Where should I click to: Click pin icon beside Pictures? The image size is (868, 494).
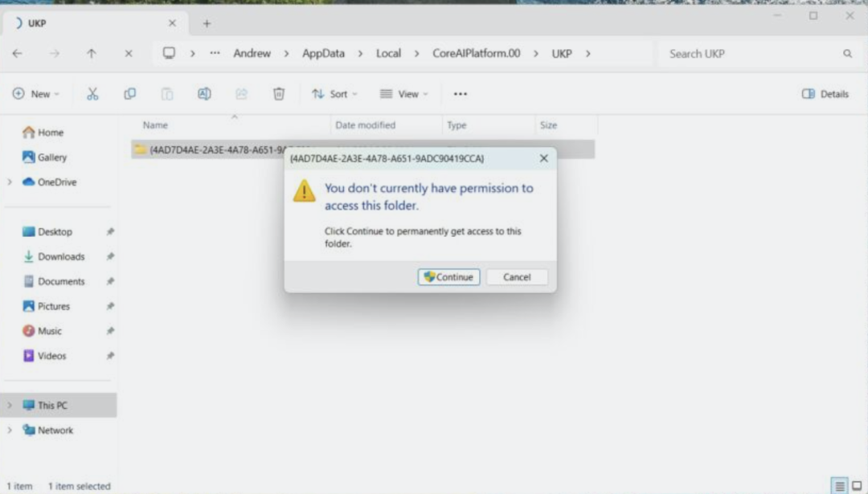[x=110, y=306]
